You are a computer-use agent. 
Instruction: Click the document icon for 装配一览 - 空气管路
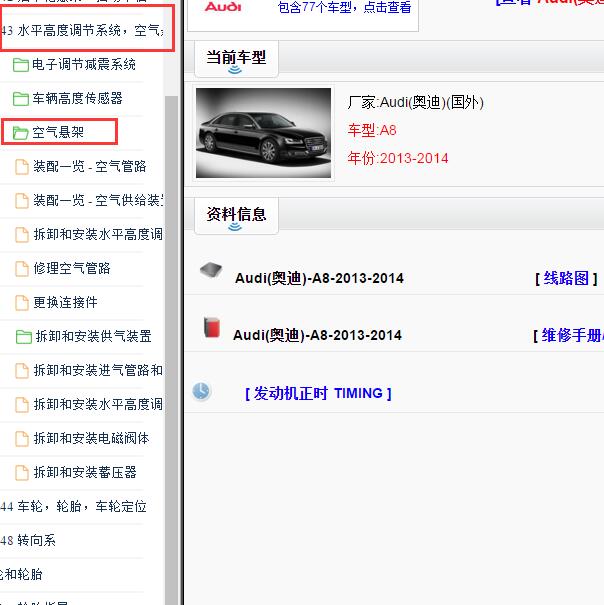(22, 167)
